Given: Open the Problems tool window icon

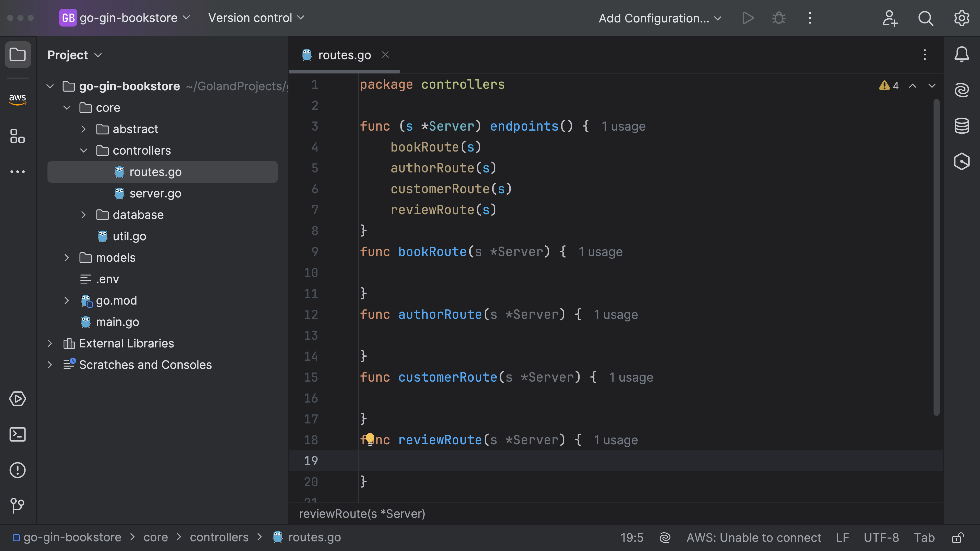Looking at the screenshot, I should pyautogui.click(x=18, y=470).
